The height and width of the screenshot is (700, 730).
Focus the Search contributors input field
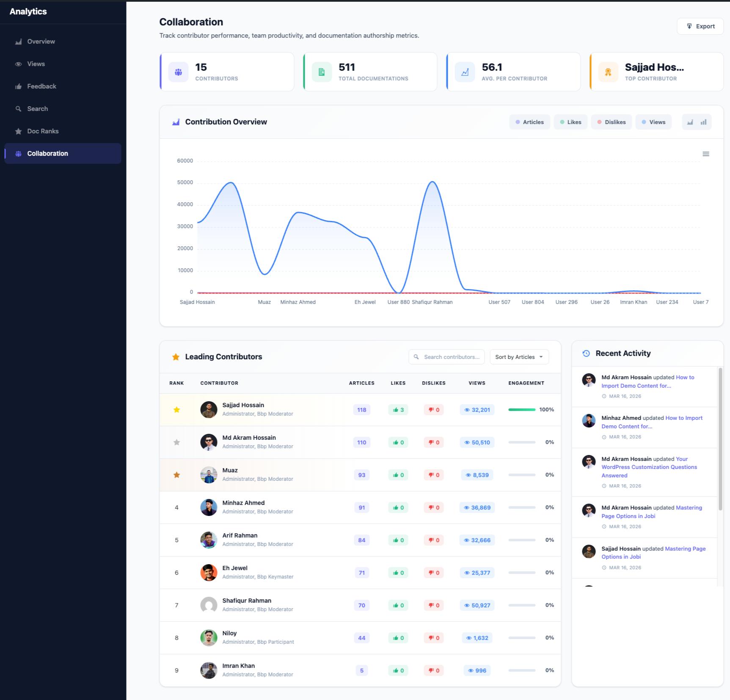[x=451, y=357]
